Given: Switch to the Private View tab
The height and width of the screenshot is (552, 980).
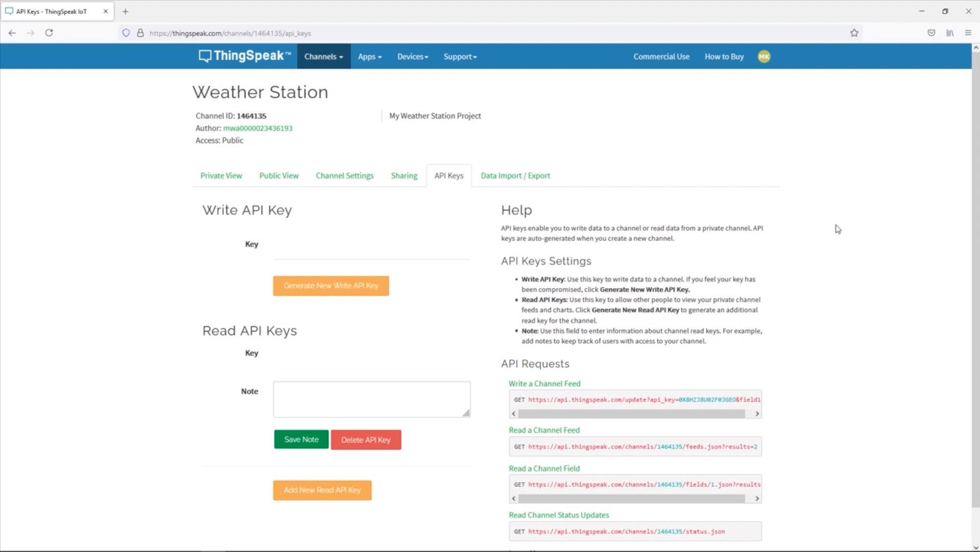Looking at the screenshot, I should (221, 176).
